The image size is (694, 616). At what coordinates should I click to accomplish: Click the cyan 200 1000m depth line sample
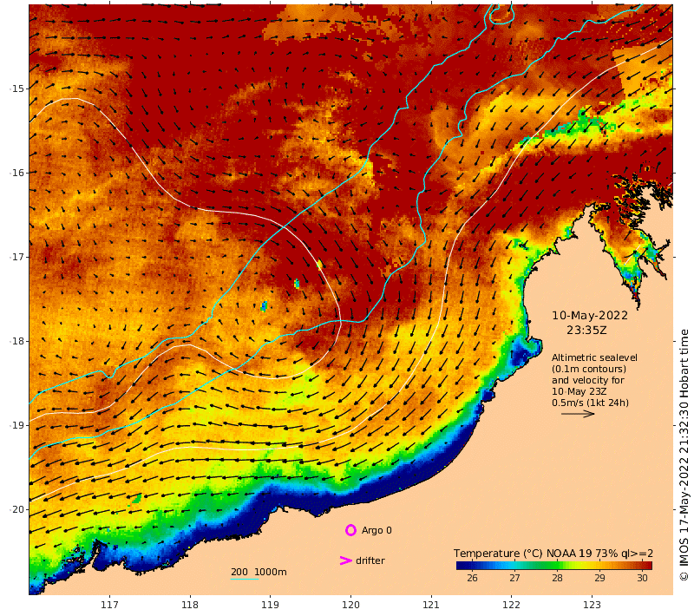coord(245,579)
